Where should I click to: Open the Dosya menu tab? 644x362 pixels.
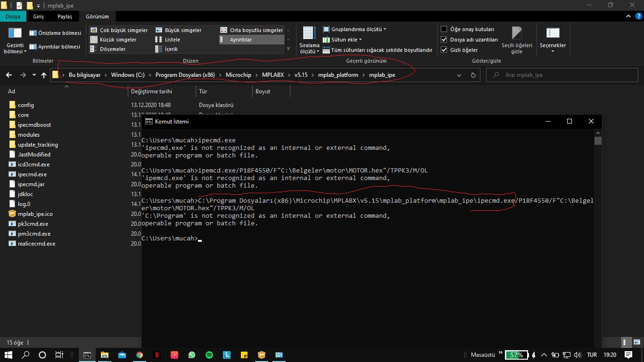(x=13, y=16)
